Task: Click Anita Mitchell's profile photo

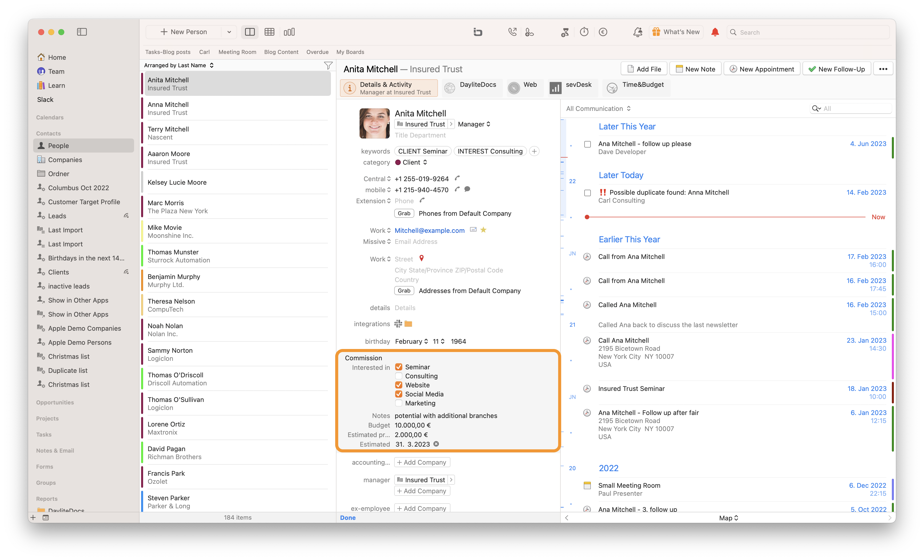Action: 374,123
